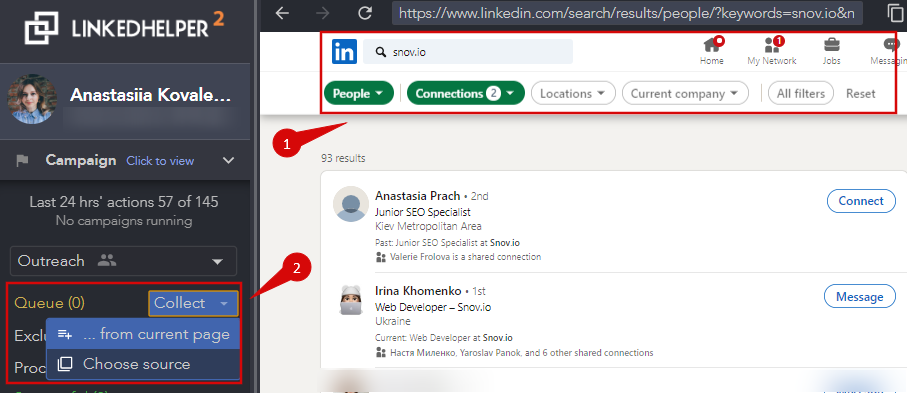Open the People filter dropdown

pyautogui.click(x=359, y=93)
